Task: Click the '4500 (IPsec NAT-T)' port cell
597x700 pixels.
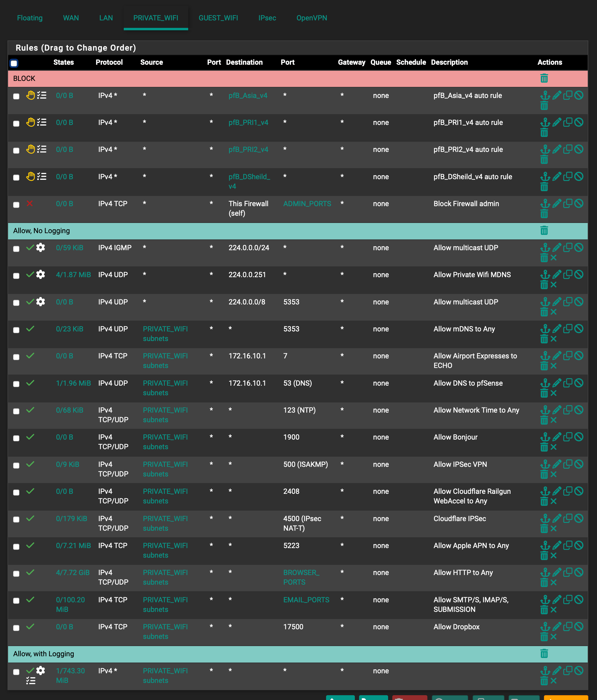Action: pyautogui.click(x=302, y=523)
